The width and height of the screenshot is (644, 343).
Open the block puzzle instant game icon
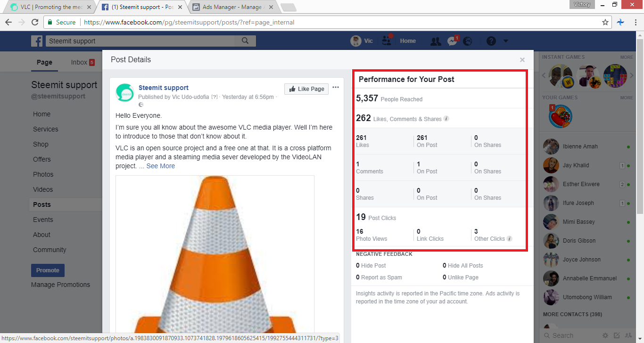pyautogui.click(x=615, y=76)
